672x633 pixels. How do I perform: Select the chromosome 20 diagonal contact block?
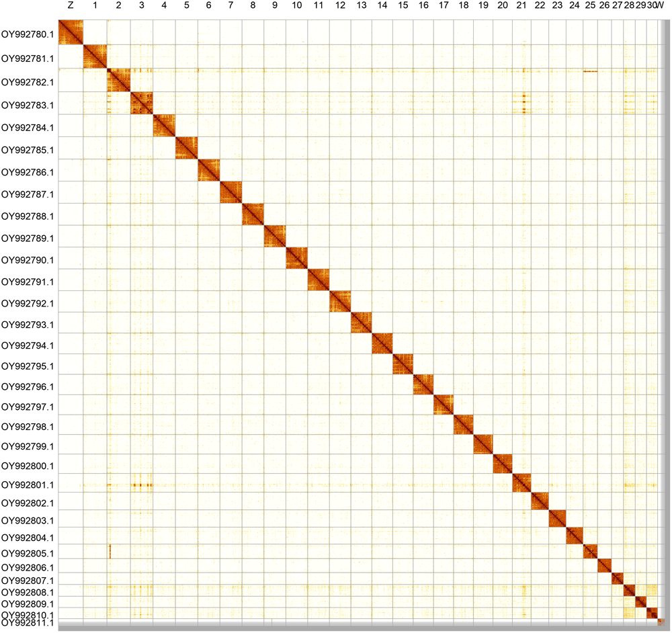click(x=501, y=464)
